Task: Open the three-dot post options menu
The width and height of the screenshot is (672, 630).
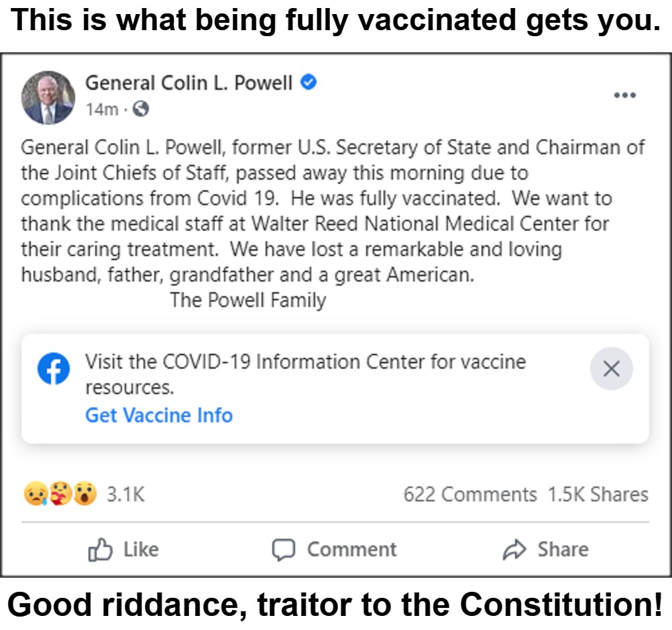Action: coord(624,94)
